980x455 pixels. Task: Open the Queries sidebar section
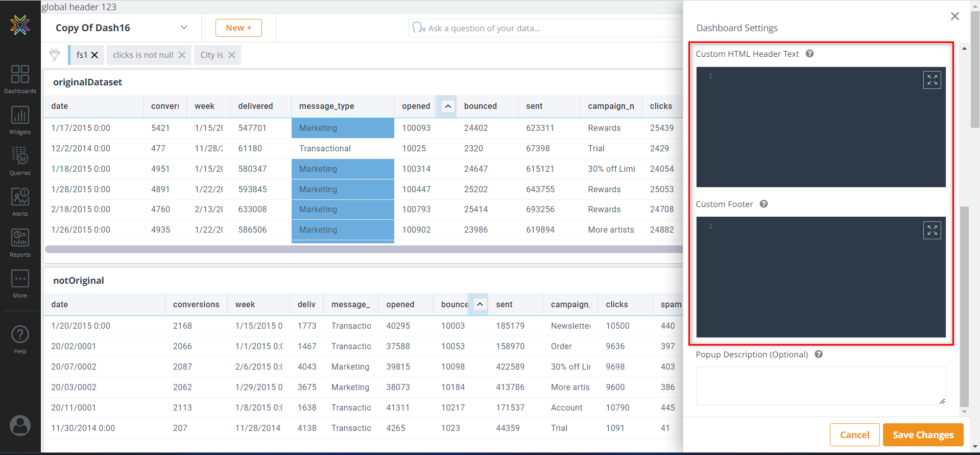click(20, 161)
